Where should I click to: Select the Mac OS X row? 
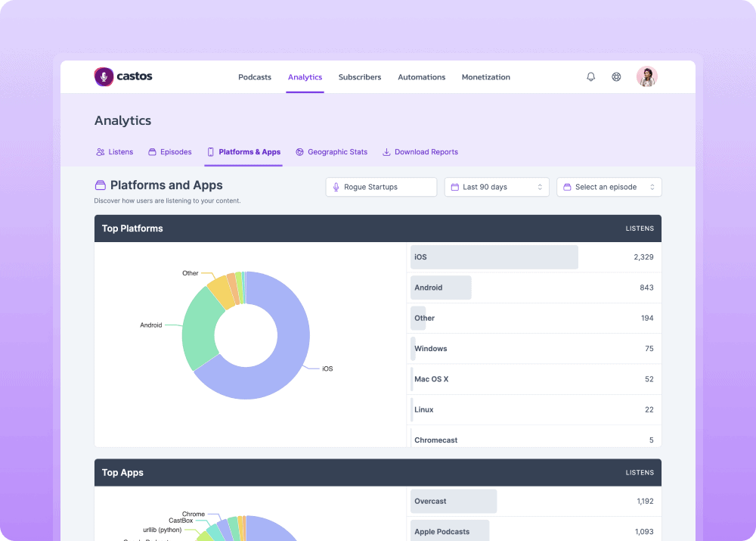coord(534,379)
